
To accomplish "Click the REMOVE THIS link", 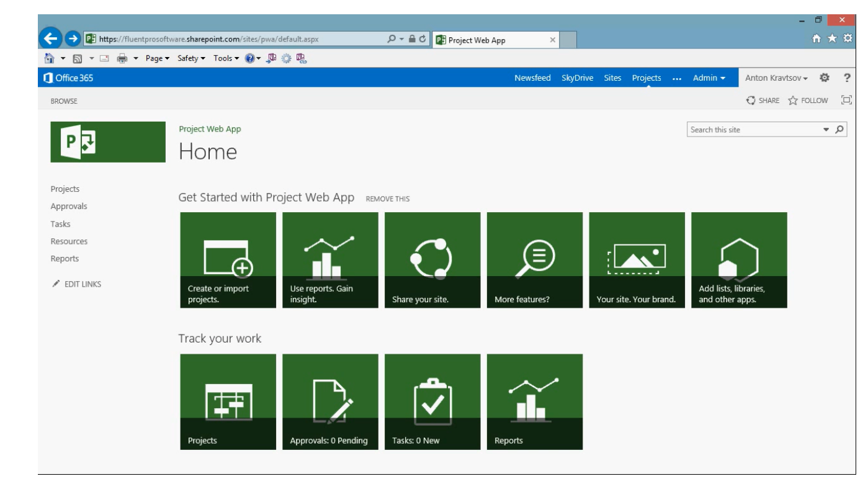I will click(388, 199).
